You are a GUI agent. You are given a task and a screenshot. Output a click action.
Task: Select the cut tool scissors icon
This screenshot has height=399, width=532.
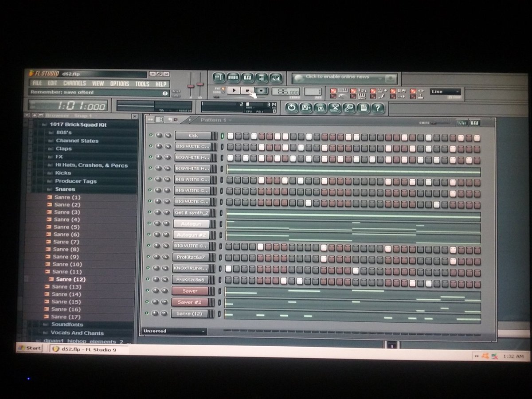(334, 107)
